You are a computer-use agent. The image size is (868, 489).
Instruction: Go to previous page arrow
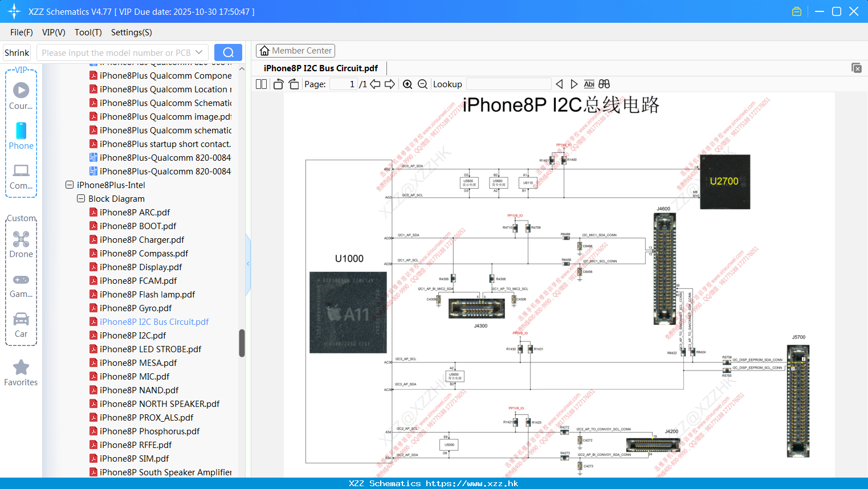click(x=375, y=84)
